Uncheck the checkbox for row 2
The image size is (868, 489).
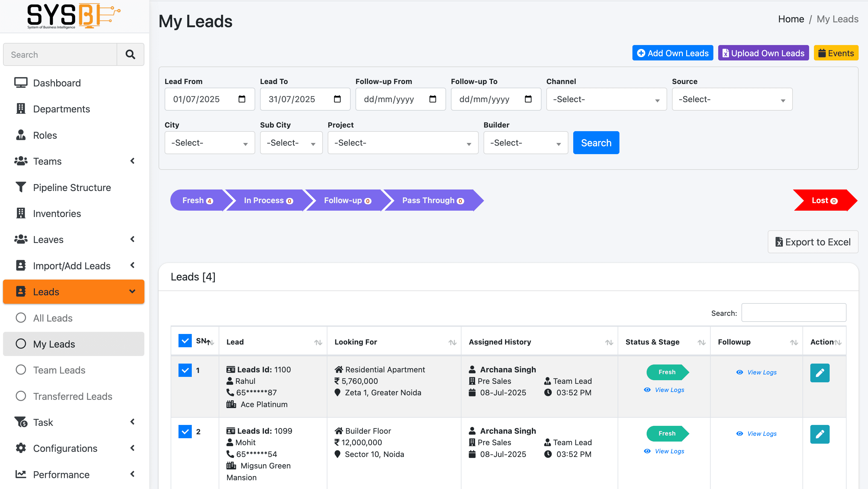tap(185, 431)
